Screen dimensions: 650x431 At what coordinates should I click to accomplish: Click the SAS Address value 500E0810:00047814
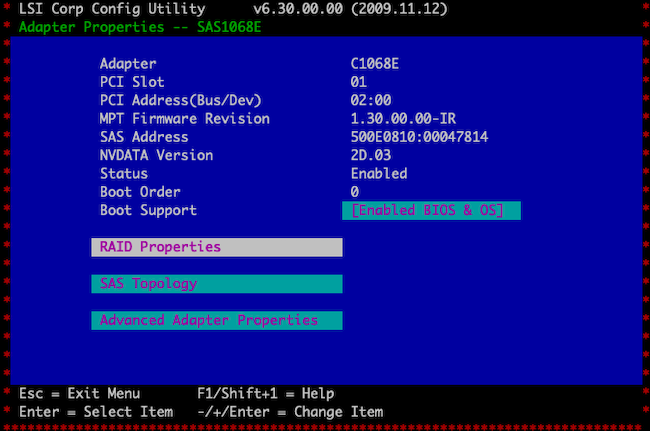tap(419, 137)
